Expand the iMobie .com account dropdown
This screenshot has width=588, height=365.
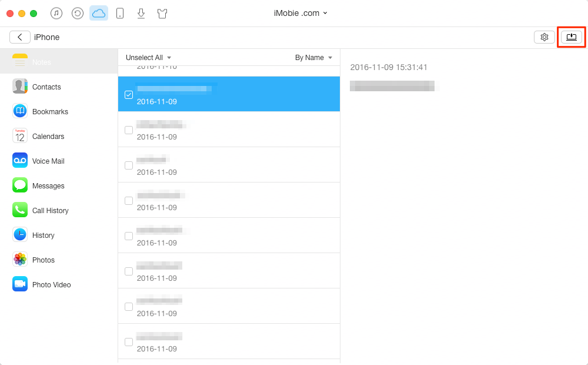pos(300,13)
